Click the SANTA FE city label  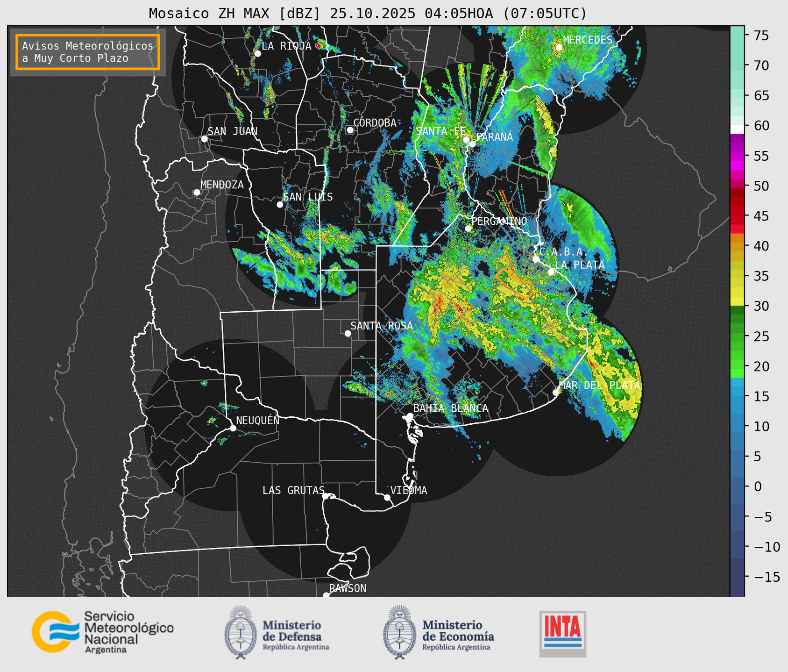tap(441, 131)
